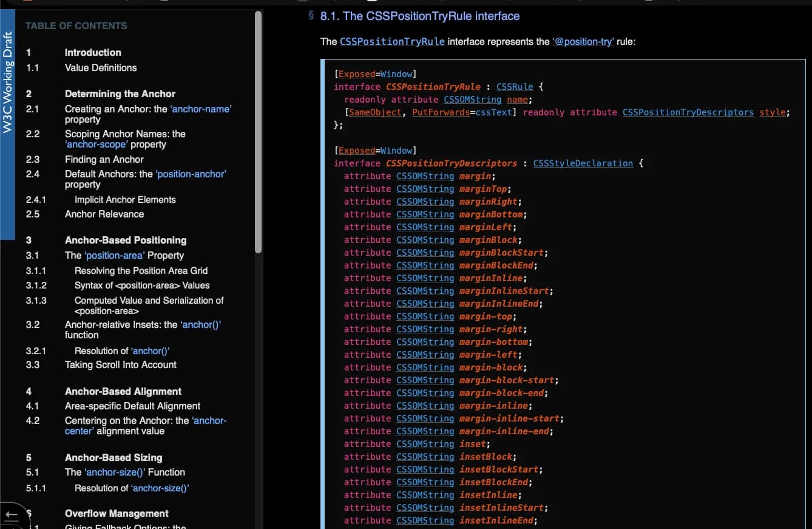Follow the '@position-try' rule link
812x529 pixels.
click(x=583, y=42)
